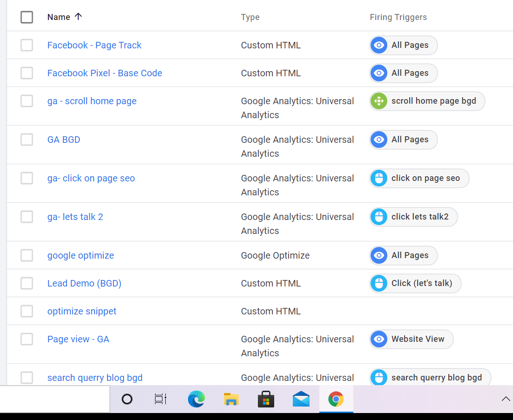The image size is (513, 420).
Task: Select the Facebook - Page Track checkbox
Action: click(x=27, y=45)
